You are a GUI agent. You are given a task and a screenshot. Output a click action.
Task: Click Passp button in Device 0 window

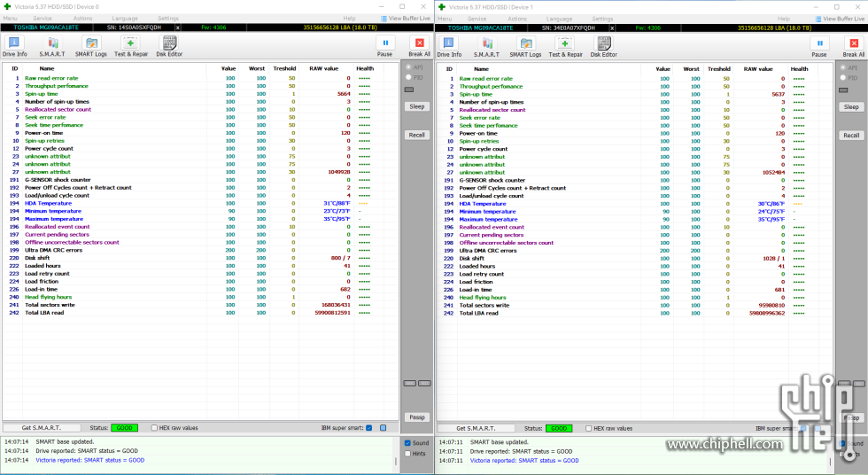(417, 417)
